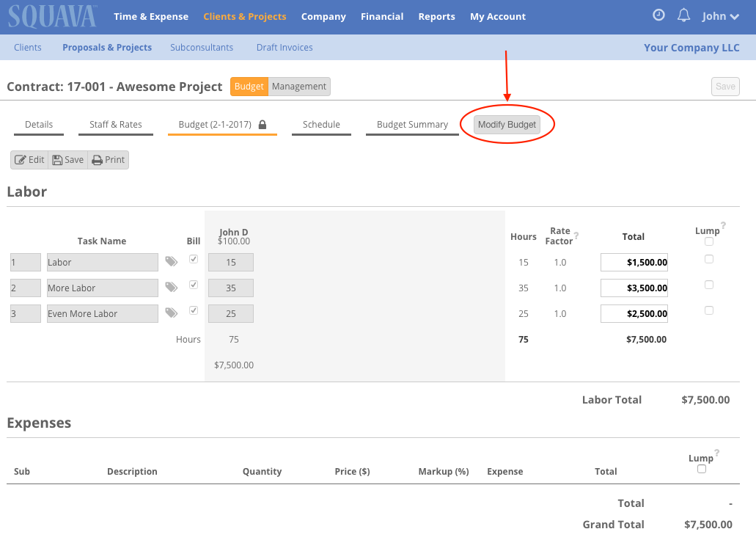Enable the Lump checkbox for Even More Labor
Screen dimensions: 756x551
click(x=708, y=310)
